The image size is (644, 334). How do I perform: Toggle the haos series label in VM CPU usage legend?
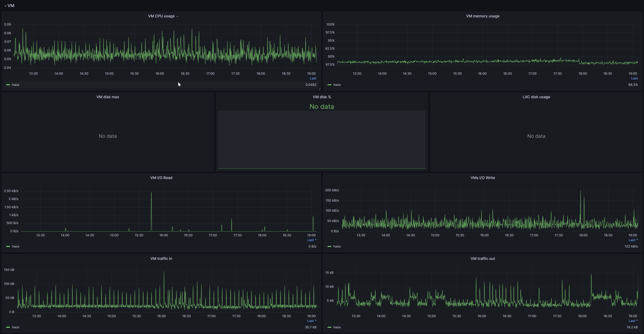point(16,85)
